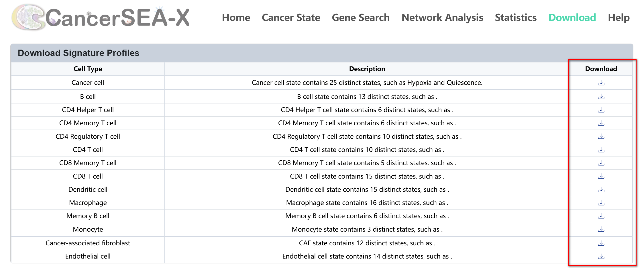Download Endothelial cell signature profile
Screen dimensions: 644x268
(x=601, y=256)
